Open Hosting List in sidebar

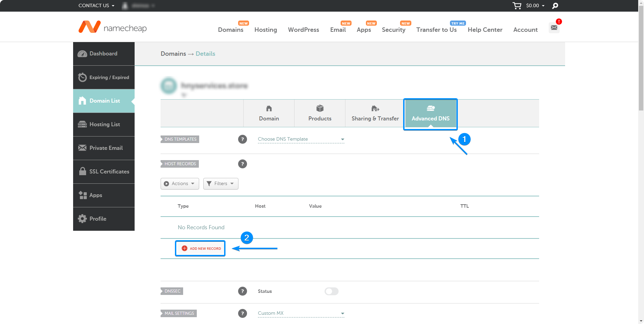[104, 125]
